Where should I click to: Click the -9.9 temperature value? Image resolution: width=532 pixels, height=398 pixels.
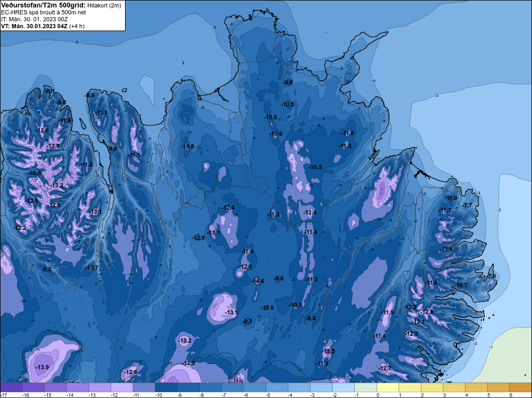[288, 82]
